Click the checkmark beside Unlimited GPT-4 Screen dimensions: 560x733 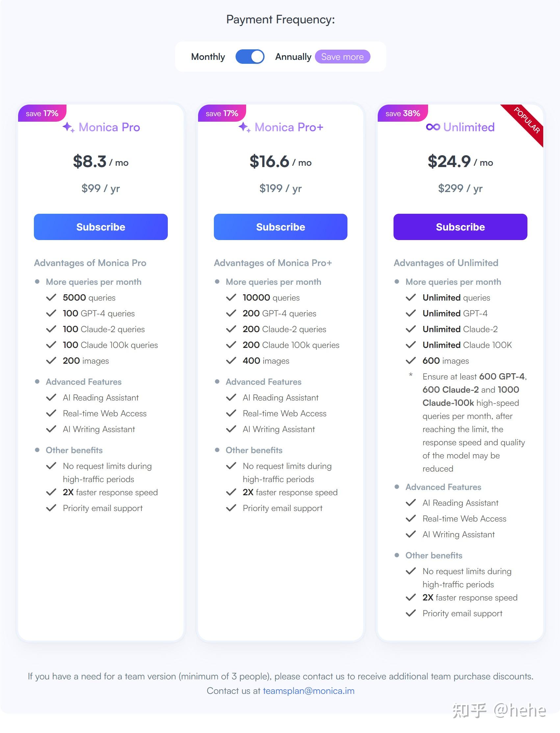411,313
